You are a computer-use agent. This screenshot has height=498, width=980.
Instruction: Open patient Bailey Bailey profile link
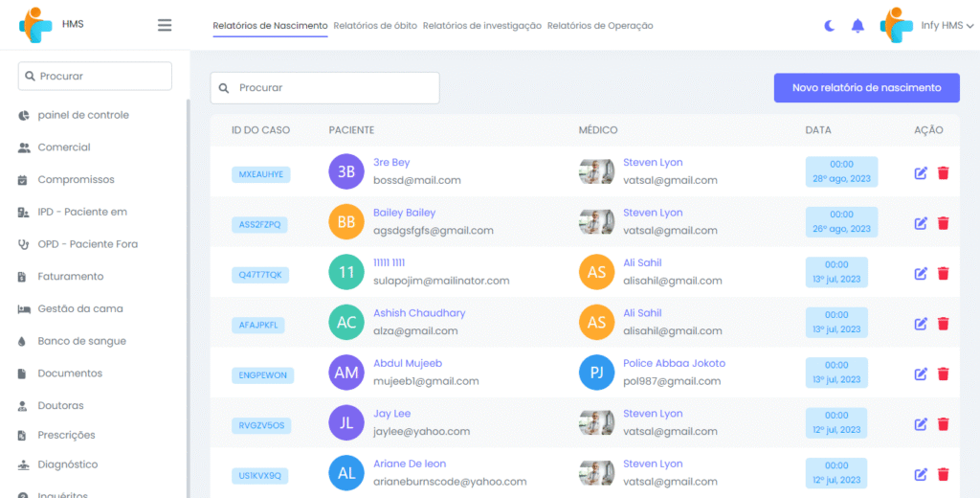(x=405, y=213)
